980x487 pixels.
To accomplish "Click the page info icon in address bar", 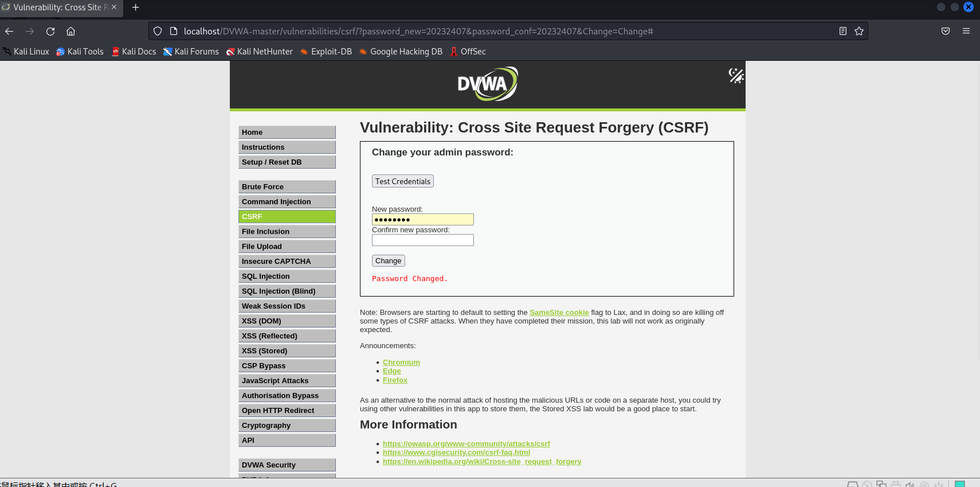I will (x=173, y=31).
